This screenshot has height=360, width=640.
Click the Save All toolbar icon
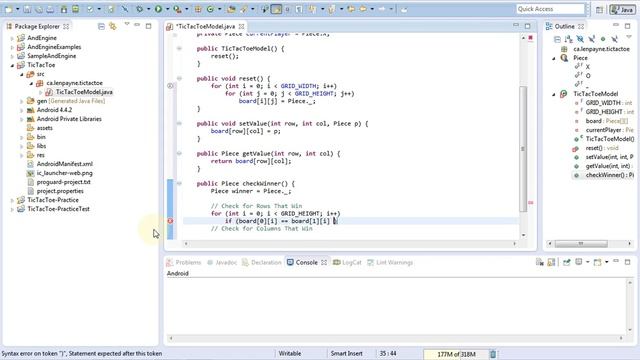click(38, 9)
